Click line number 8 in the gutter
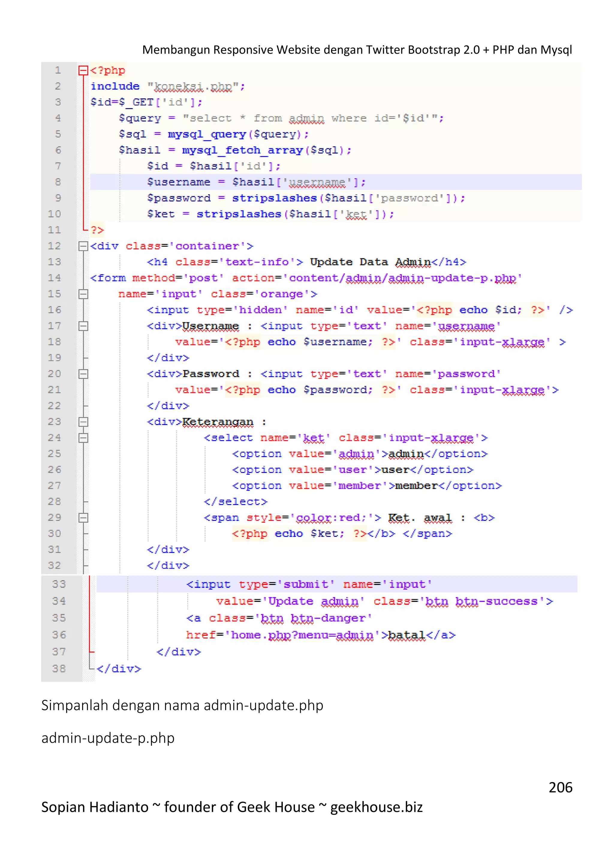This screenshot has height=868, width=614. click(58, 182)
